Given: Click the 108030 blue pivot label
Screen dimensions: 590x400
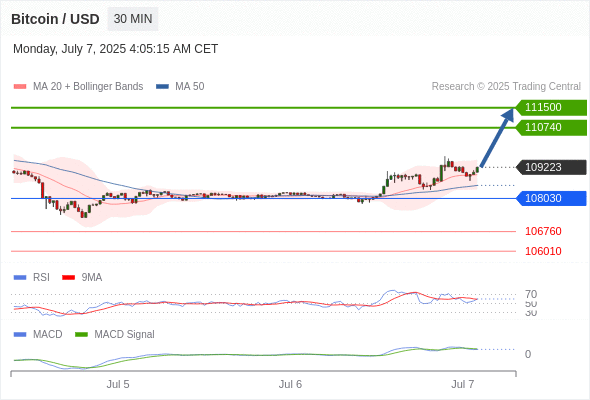Looking at the screenshot, I should pos(551,198).
